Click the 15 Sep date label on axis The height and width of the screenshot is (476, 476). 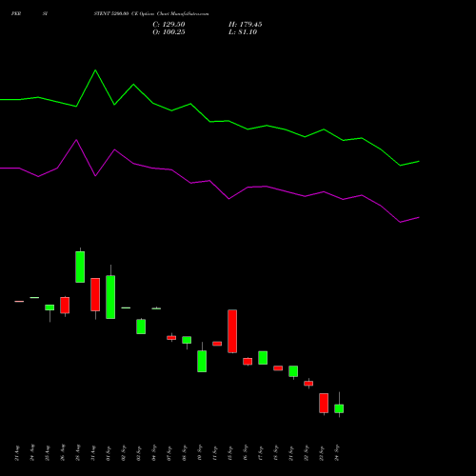[230, 453]
